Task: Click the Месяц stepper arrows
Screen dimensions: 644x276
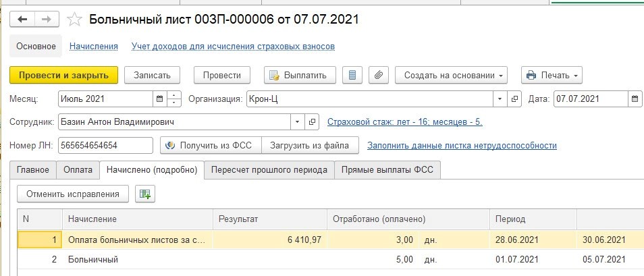Action: tap(175, 99)
